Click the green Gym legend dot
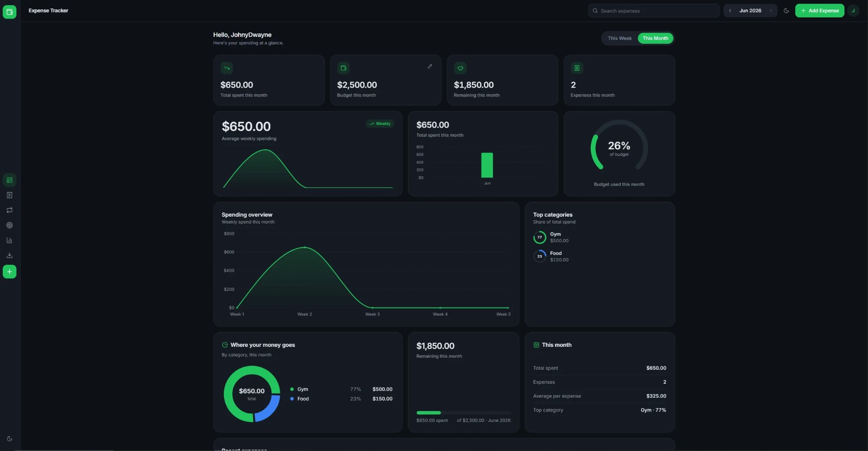Viewport: 868px width, 451px height. 292,389
